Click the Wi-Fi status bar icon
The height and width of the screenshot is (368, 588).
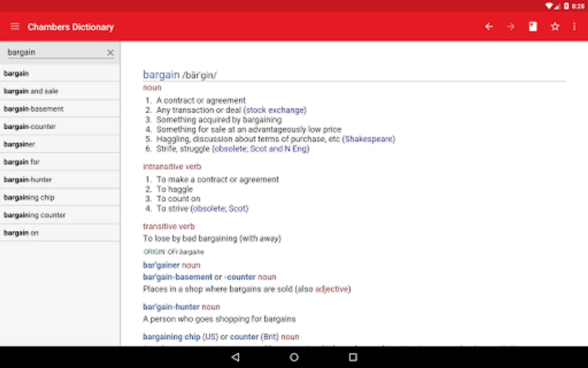(549, 6)
